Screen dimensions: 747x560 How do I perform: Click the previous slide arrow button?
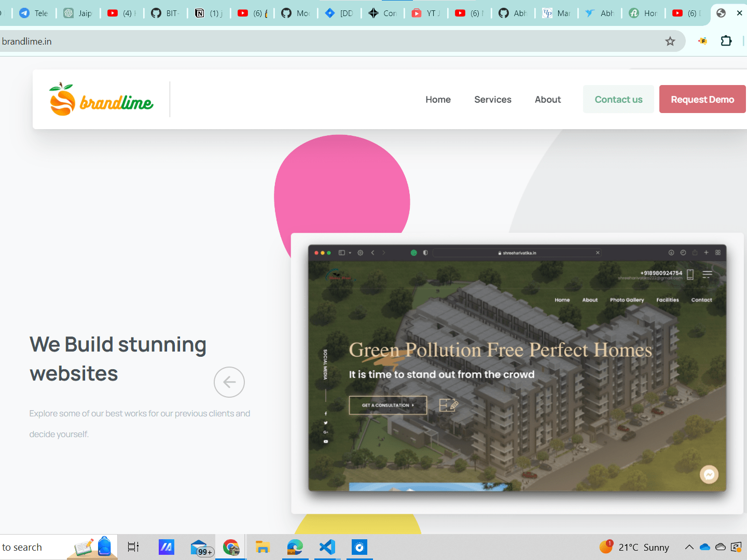coord(229,382)
